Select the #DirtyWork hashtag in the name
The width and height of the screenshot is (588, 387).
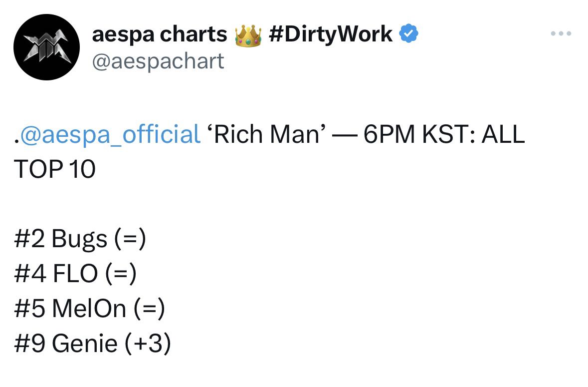tap(331, 34)
